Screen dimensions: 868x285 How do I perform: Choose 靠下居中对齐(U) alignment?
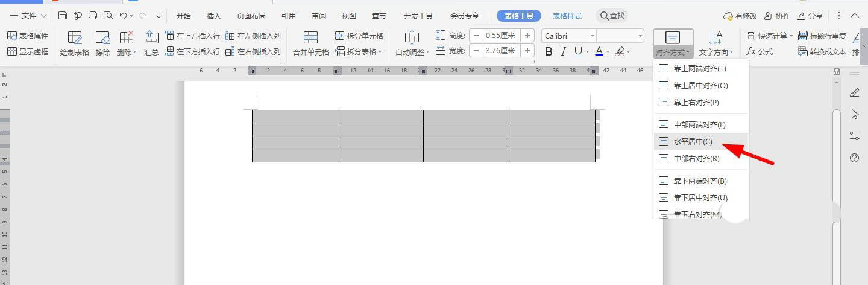pyautogui.click(x=701, y=198)
